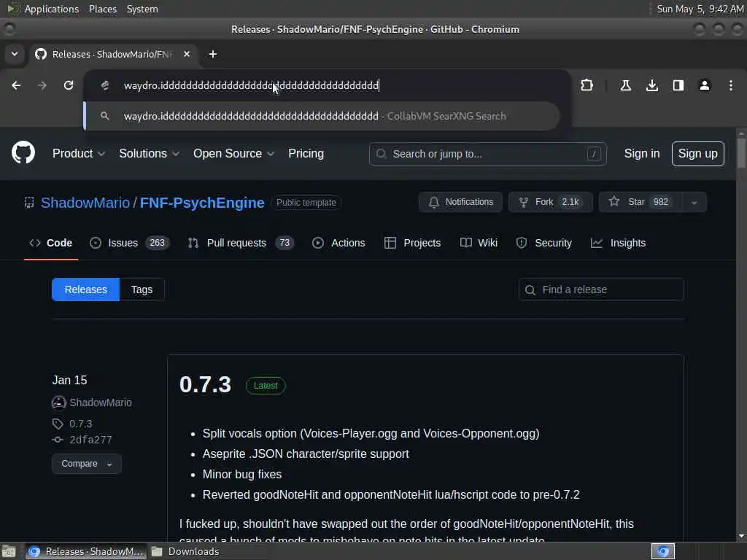Screen dimensions: 747x560
Task: Open a new browser tab
Action: [213, 54]
